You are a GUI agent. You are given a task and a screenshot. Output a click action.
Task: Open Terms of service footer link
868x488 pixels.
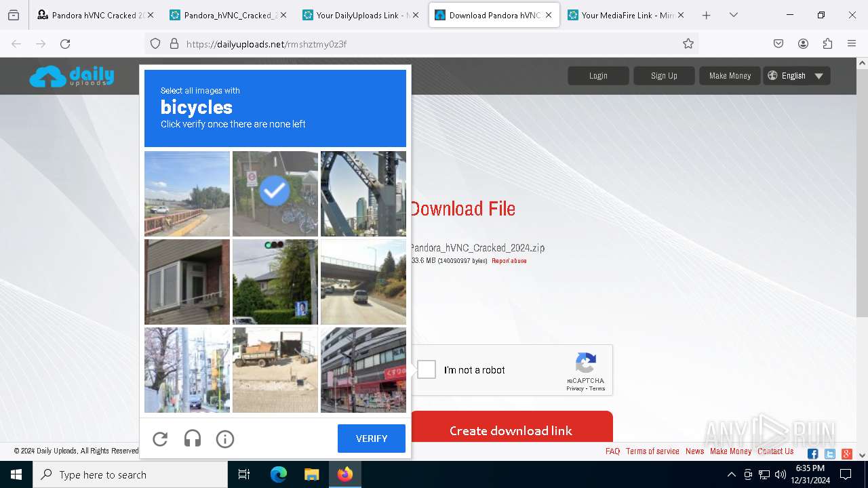[652, 451]
